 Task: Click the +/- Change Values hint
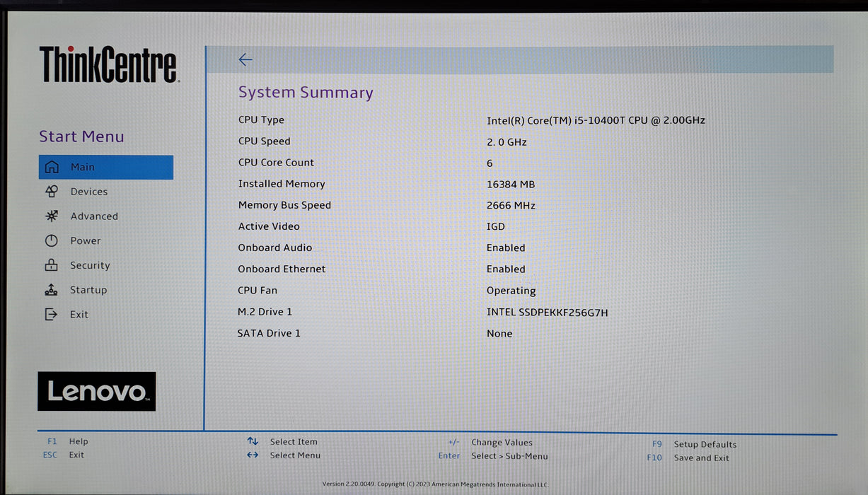pos(490,442)
